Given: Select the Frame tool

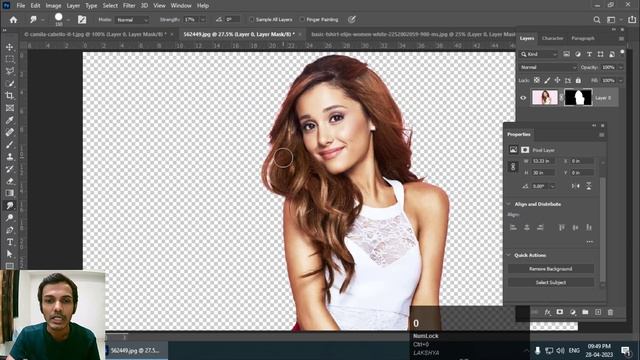Looking at the screenshot, I should click(x=9, y=108).
